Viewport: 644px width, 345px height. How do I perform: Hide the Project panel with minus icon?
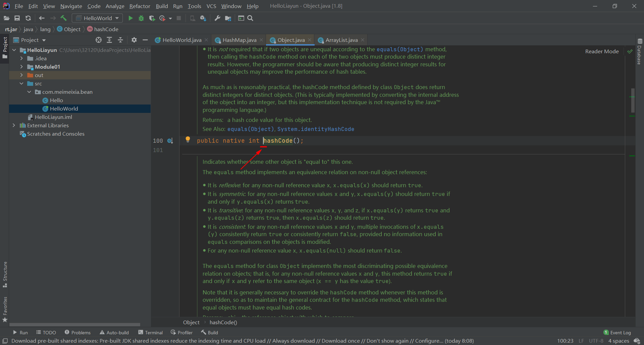pyautogui.click(x=145, y=40)
